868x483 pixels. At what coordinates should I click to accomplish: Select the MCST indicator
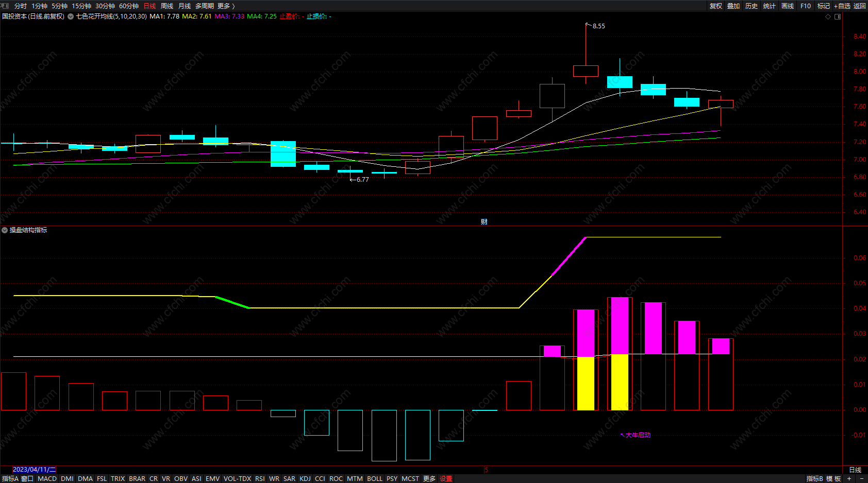point(410,478)
